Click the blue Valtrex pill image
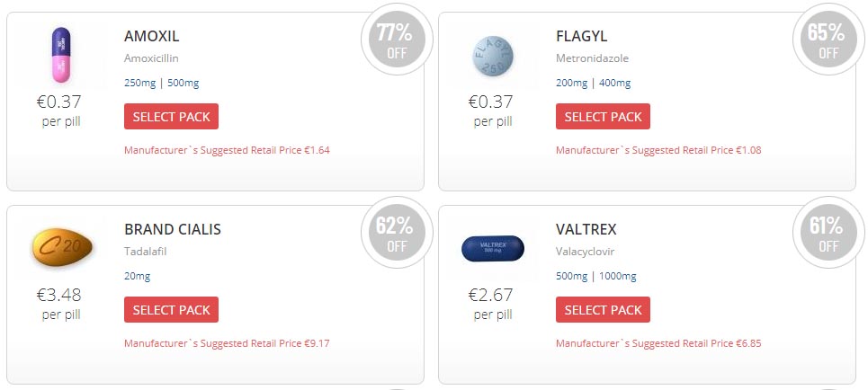 (x=493, y=248)
